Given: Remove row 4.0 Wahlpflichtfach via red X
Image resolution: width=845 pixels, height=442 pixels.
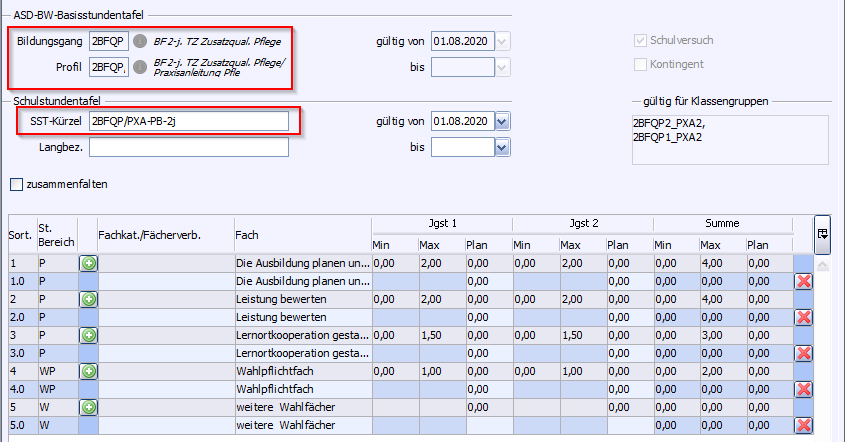Looking at the screenshot, I should point(802,389).
